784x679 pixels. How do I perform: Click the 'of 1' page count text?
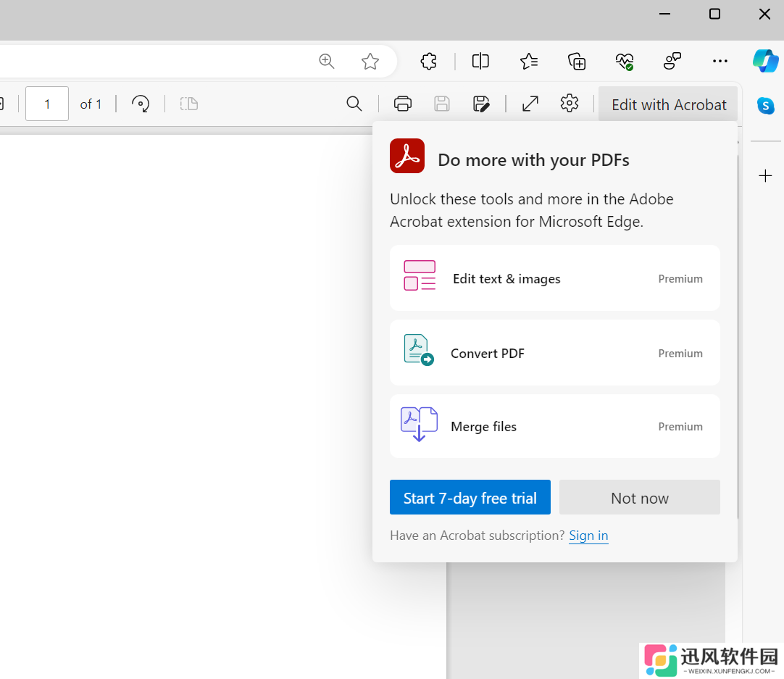tap(91, 104)
